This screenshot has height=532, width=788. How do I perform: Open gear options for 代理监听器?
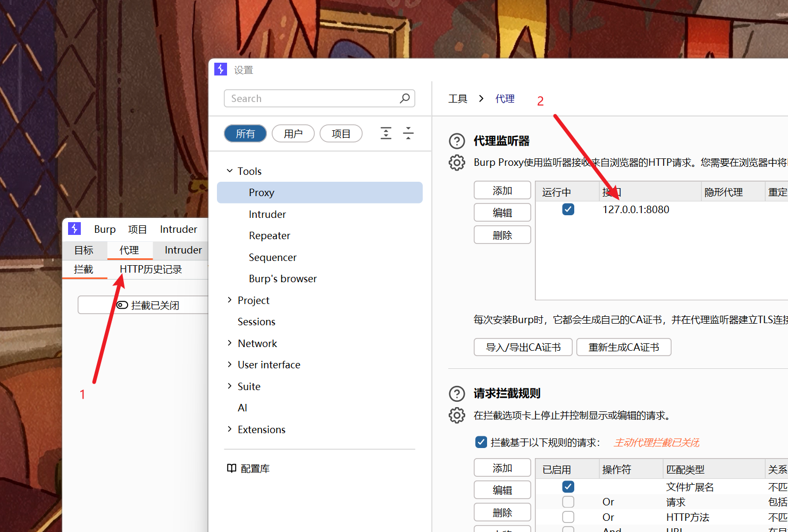457,163
